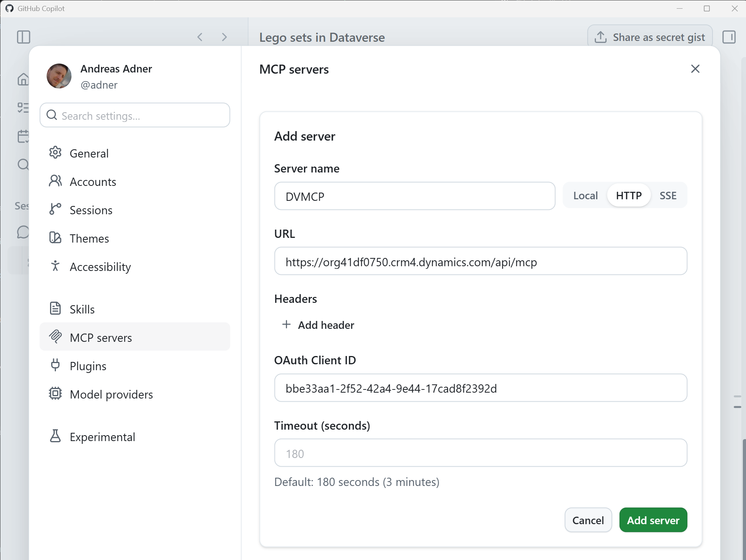
Task: Open Themes settings
Action: point(135,238)
